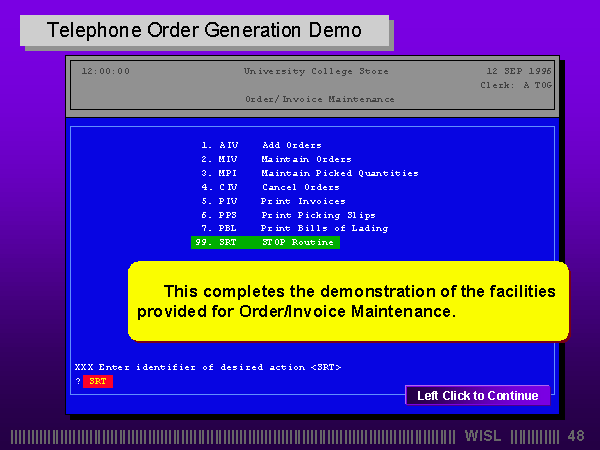Click the slide number 48

[575, 436]
